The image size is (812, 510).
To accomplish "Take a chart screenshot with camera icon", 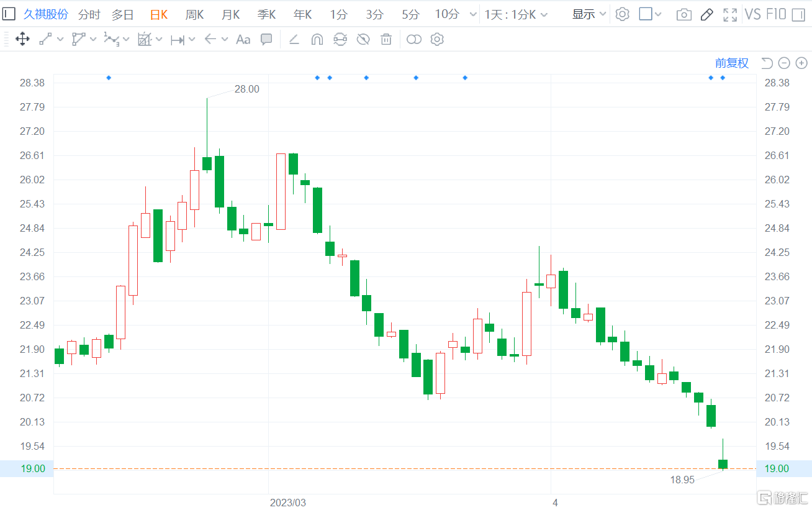I will point(684,14).
